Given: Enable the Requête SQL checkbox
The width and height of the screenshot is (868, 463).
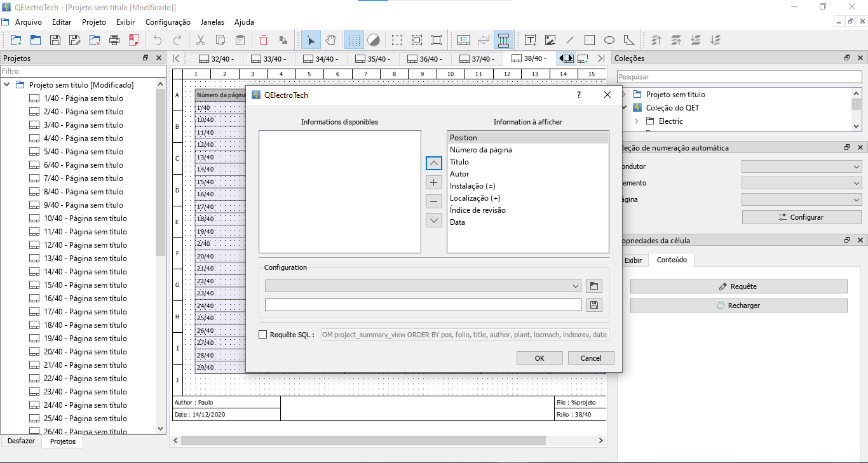Looking at the screenshot, I should tap(263, 335).
